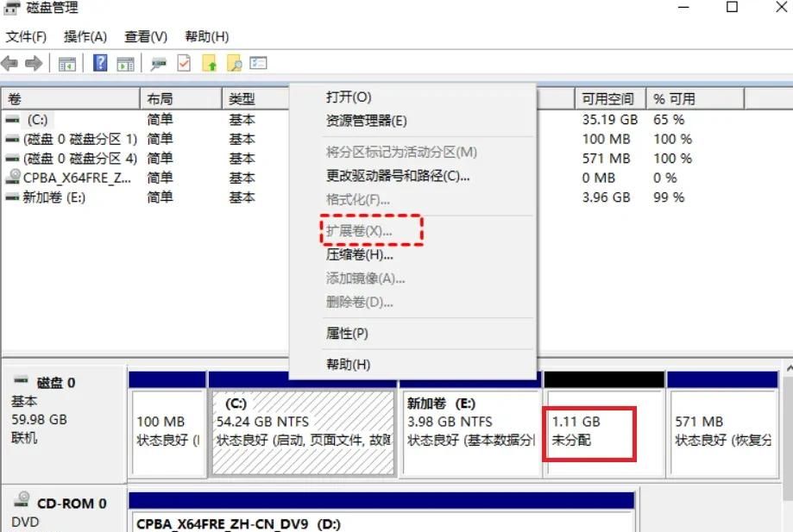Click the folder with green up arrow icon
The width and height of the screenshot is (793, 532).
pyautogui.click(x=208, y=62)
